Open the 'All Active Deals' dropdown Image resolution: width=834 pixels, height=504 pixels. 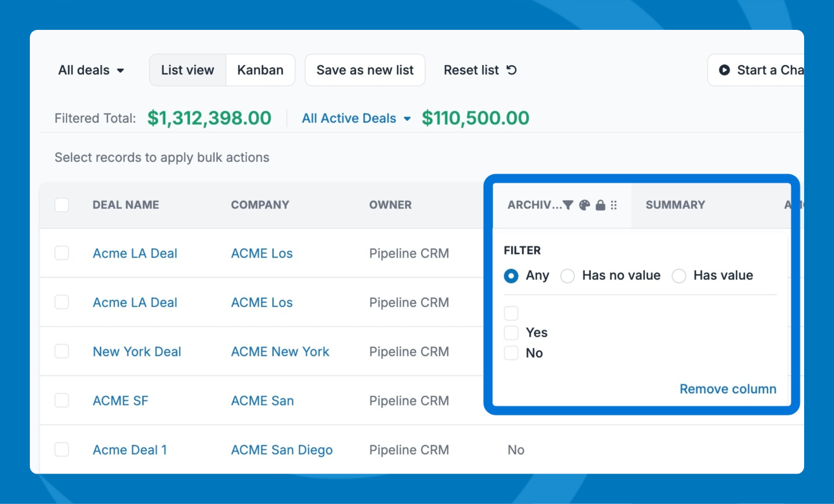356,119
